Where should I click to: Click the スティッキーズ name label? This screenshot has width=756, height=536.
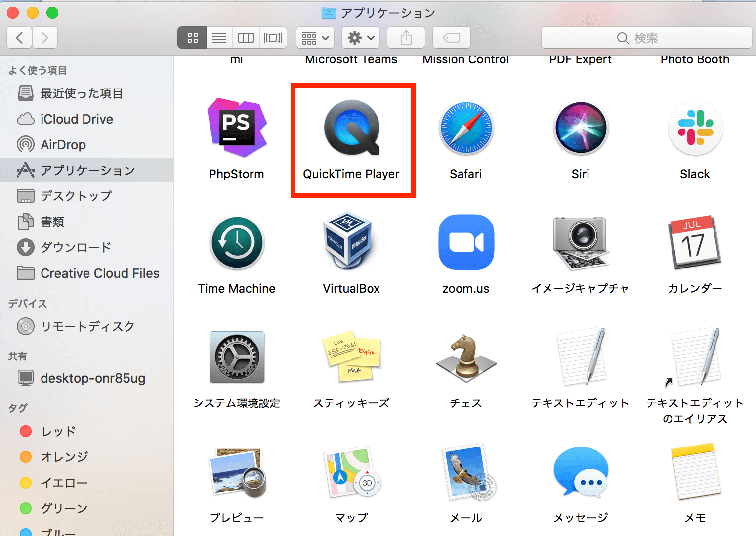[x=351, y=403]
